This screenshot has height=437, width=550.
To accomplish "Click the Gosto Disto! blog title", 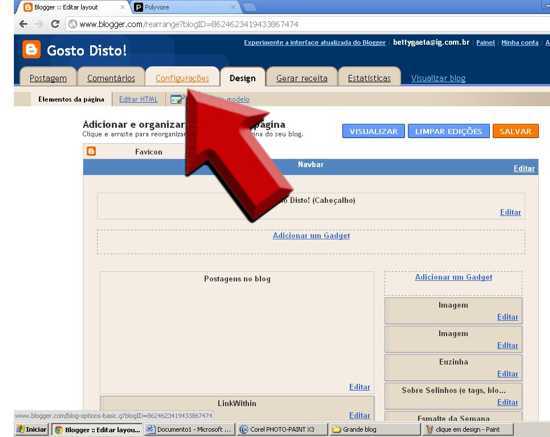I will tap(87, 51).
